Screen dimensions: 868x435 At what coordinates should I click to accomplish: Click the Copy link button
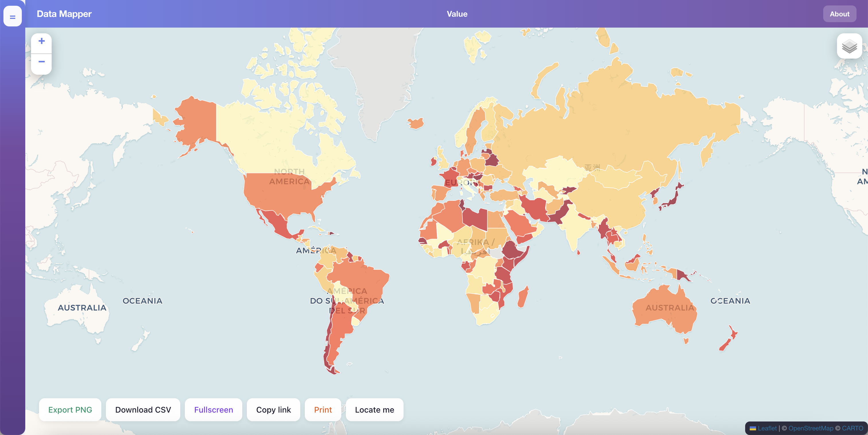(x=273, y=410)
